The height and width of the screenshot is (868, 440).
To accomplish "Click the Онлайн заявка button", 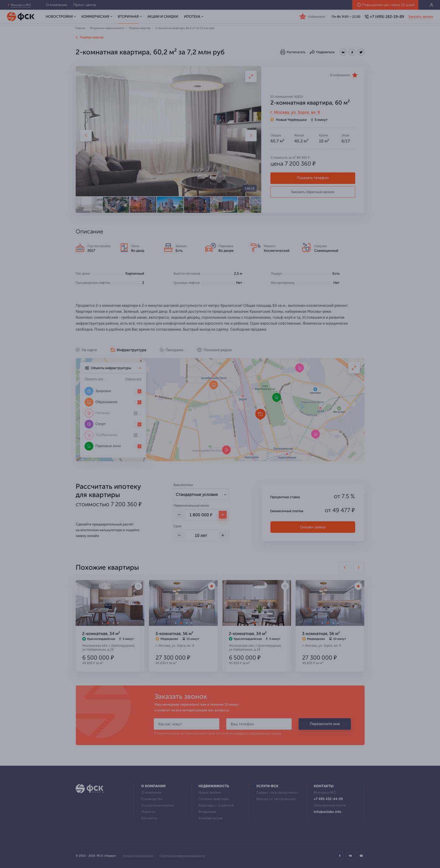I will (312, 527).
